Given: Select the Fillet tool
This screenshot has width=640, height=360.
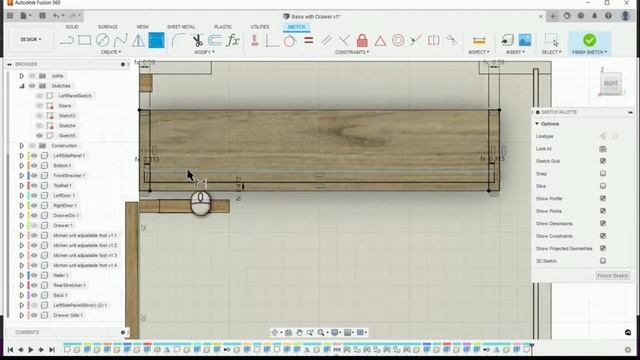Looking at the screenshot, I should (178, 40).
